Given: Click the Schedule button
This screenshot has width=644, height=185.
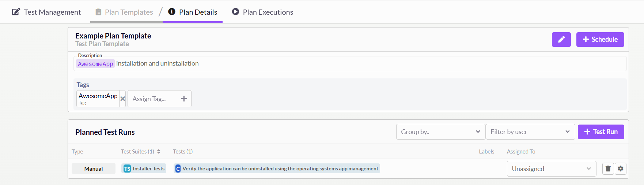Looking at the screenshot, I should (600, 40).
